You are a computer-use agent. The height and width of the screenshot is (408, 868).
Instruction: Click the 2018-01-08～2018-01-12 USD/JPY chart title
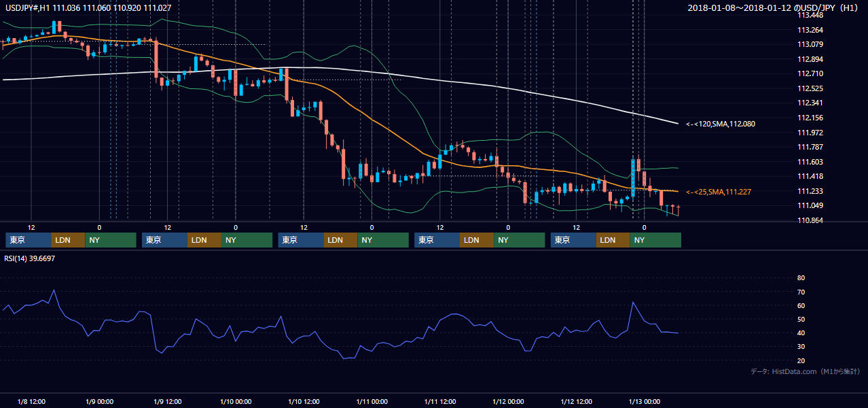[x=772, y=7]
